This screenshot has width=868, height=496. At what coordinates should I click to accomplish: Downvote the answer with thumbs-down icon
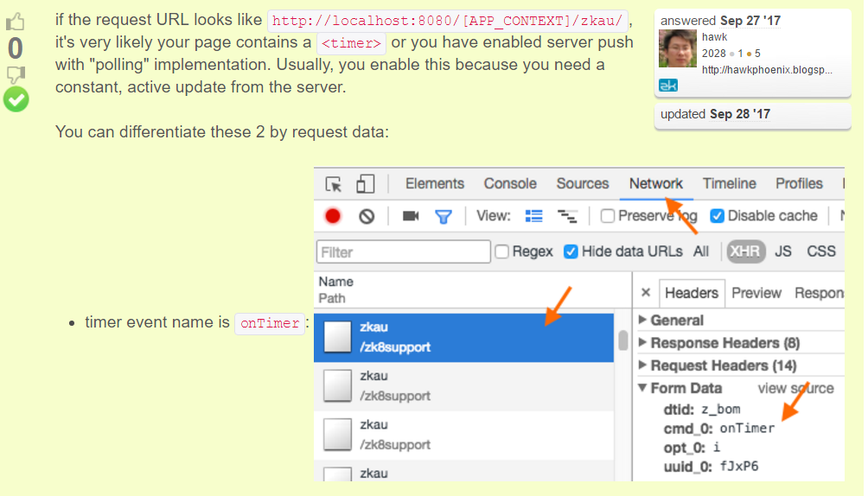16,74
